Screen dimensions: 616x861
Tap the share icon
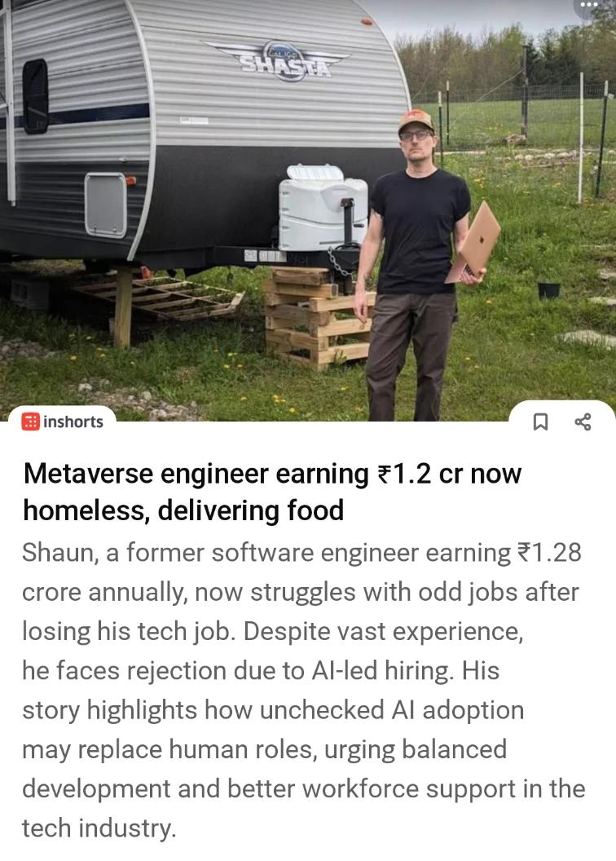tap(583, 422)
